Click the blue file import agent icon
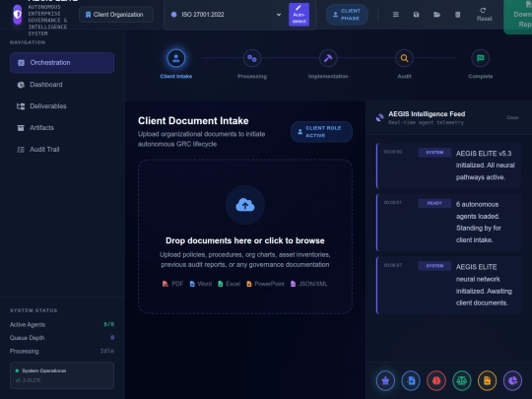This screenshot has width=532, height=399. [x=411, y=380]
